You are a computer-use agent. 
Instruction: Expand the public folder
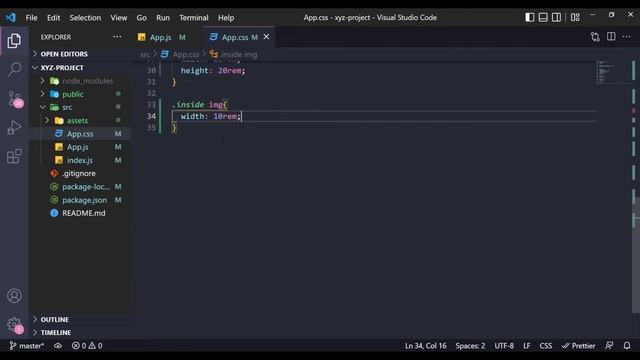pos(42,94)
